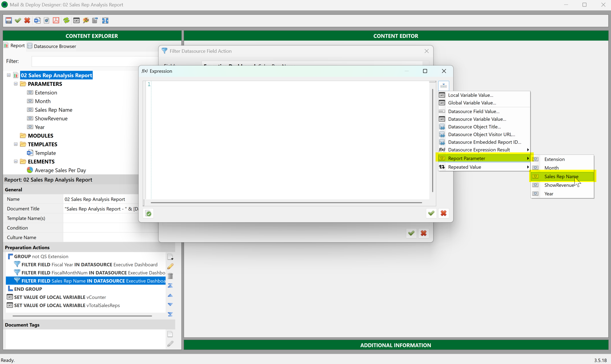611x364 pixels.
Task: Click the validate expression icon below the editor
Action: (x=148, y=213)
